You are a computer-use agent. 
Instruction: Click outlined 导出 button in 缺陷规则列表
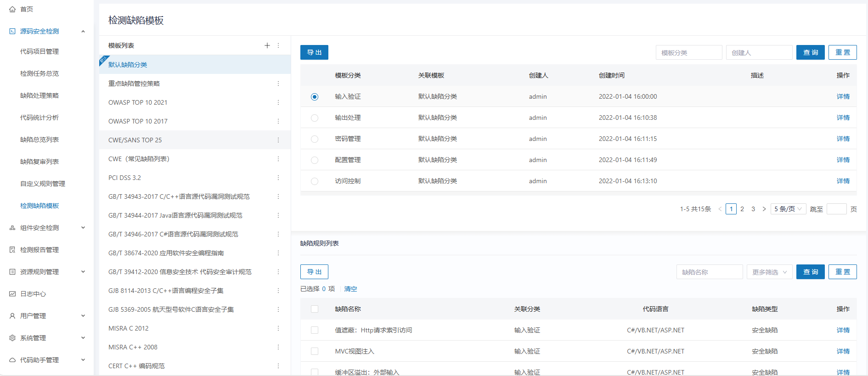pos(314,272)
